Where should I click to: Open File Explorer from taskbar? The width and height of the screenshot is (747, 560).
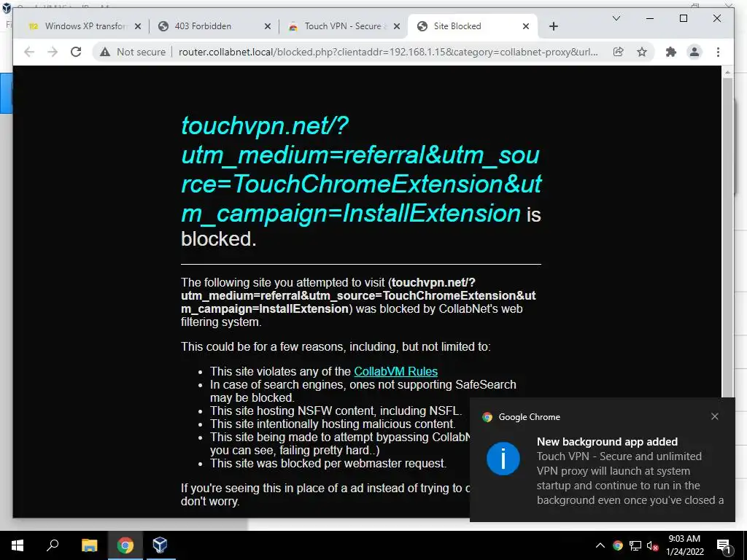(89, 545)
